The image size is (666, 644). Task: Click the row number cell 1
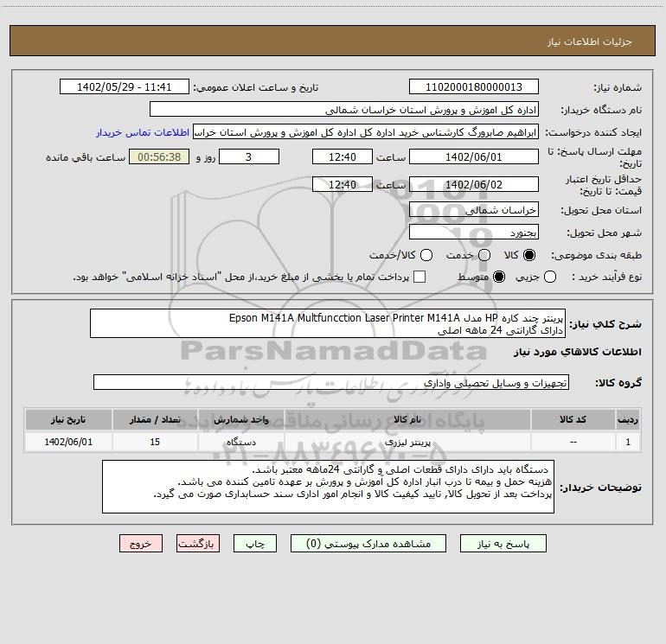(628, 442)
